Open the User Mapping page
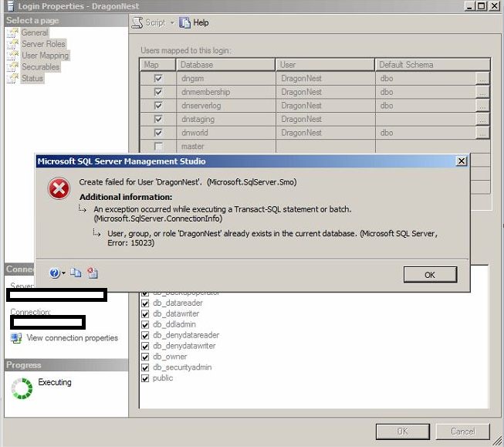This screenshot has width=504, height=447. (45, 56)
